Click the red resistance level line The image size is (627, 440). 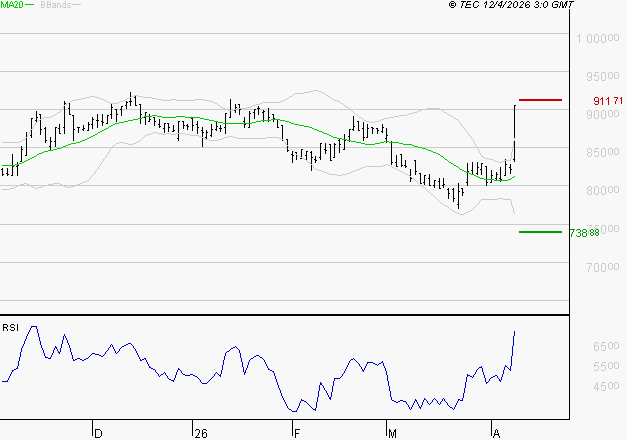point(540,100)
